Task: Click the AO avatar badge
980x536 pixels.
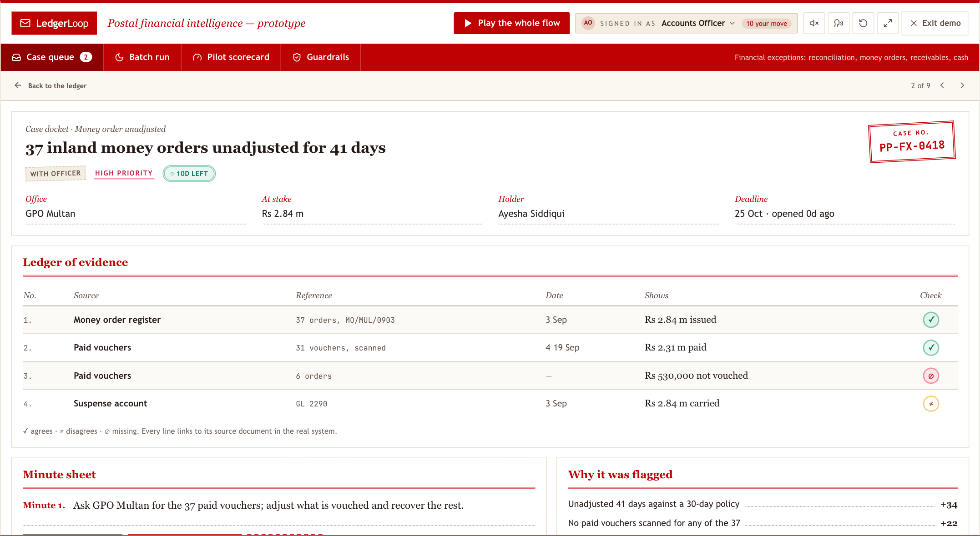Action: (x=588, y=23)
